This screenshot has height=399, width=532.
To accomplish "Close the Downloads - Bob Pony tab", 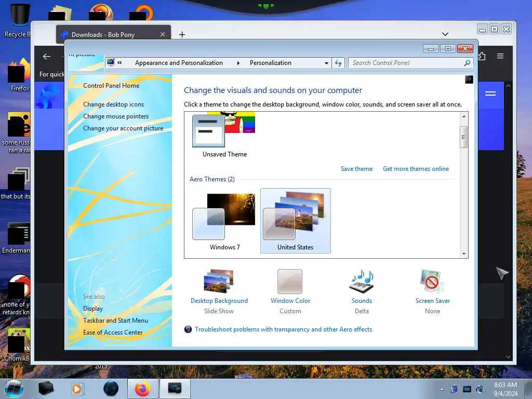I will click(163, 34).
